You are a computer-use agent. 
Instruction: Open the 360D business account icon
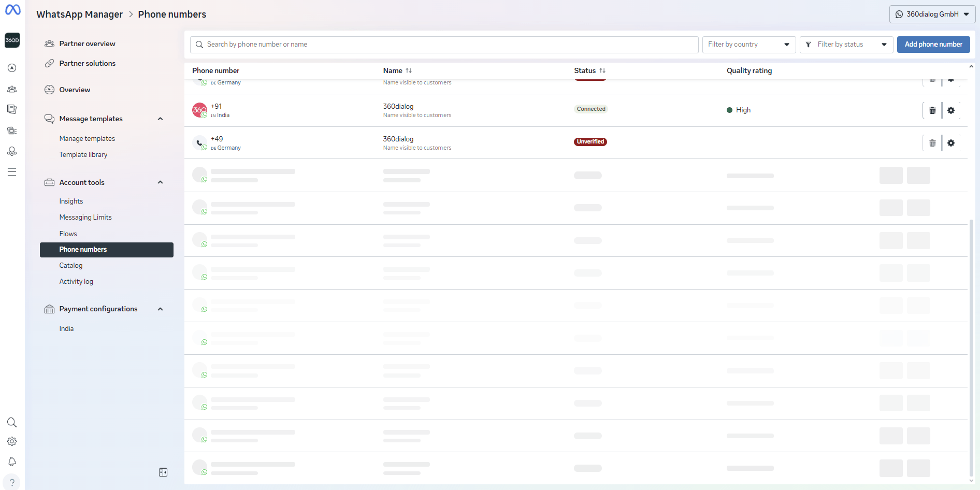pyautogui.click(x=12, y=40)
